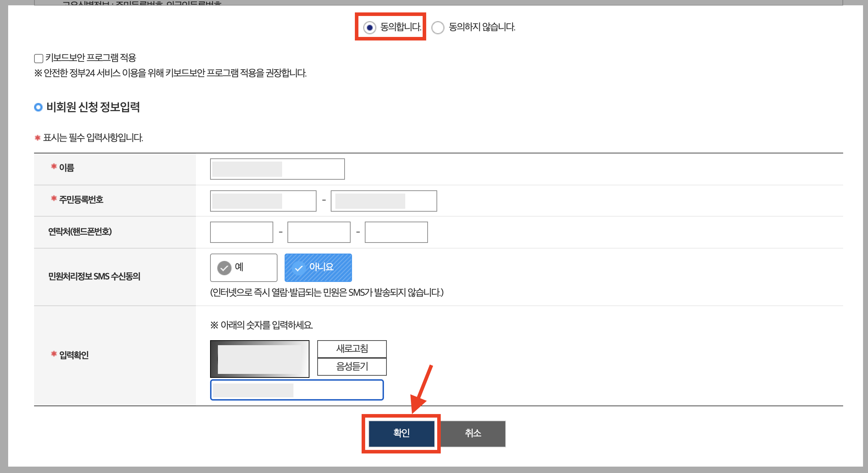Click the 이름 name input field
The width and height of the screenshot is (868, 473).
(277, 169)
